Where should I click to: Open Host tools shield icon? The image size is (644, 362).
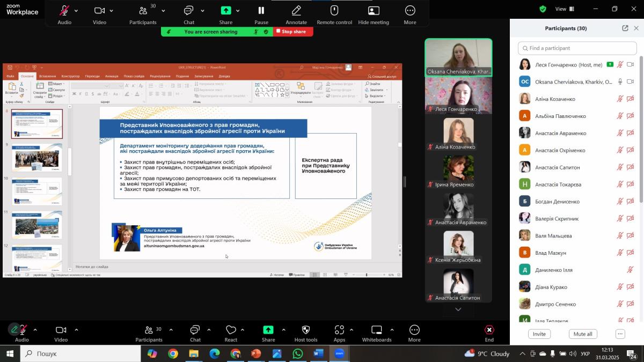coord(305,330)
